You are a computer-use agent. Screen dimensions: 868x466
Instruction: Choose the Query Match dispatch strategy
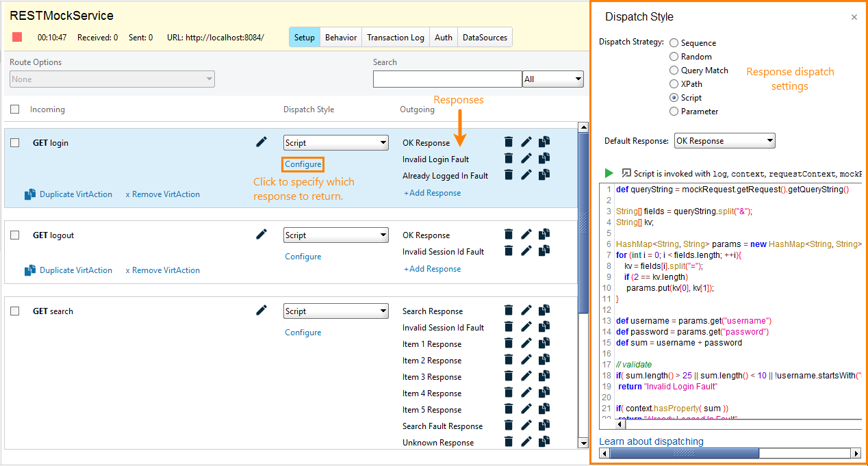tap(674, 70)
